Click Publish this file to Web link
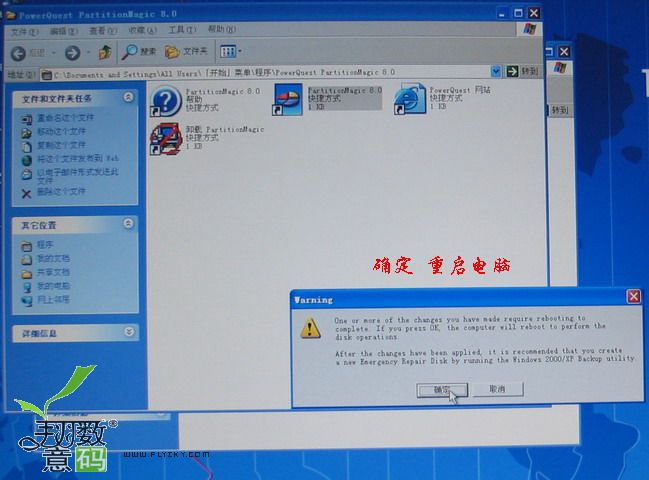649x480 pixels. click(x=78, y=158)
